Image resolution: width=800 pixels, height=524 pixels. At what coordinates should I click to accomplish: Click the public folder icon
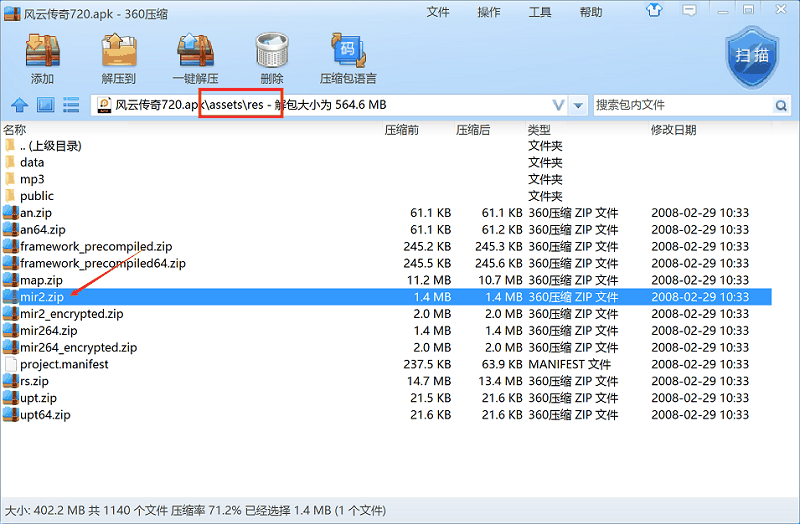tap(10, 196)
